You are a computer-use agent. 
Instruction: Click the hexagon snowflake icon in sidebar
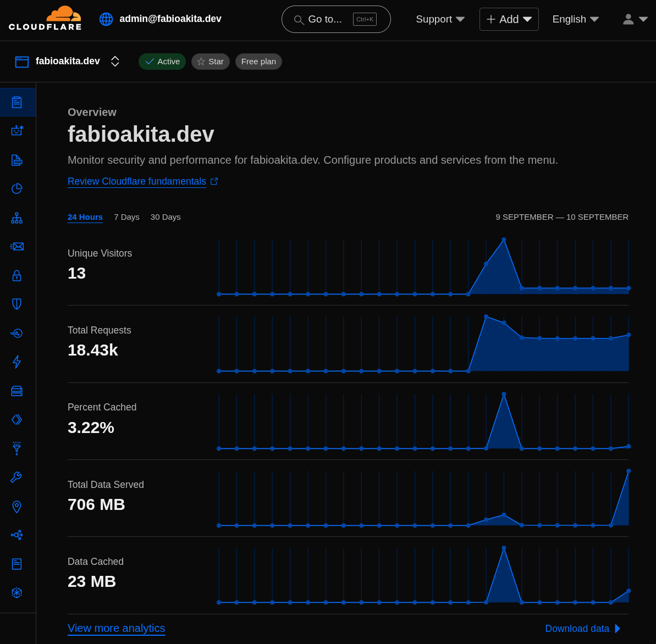[16, 592]
